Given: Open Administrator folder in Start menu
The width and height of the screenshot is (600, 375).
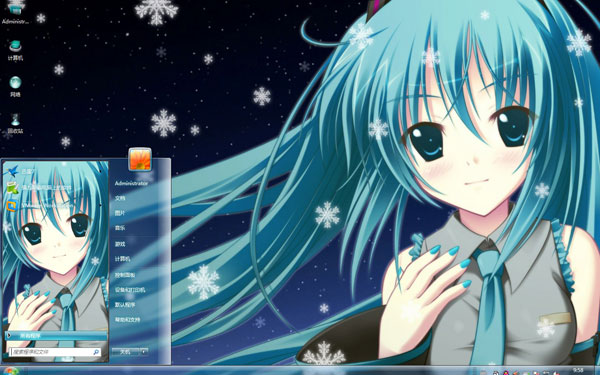Looking at the screenshot, I should click(131, 183).
